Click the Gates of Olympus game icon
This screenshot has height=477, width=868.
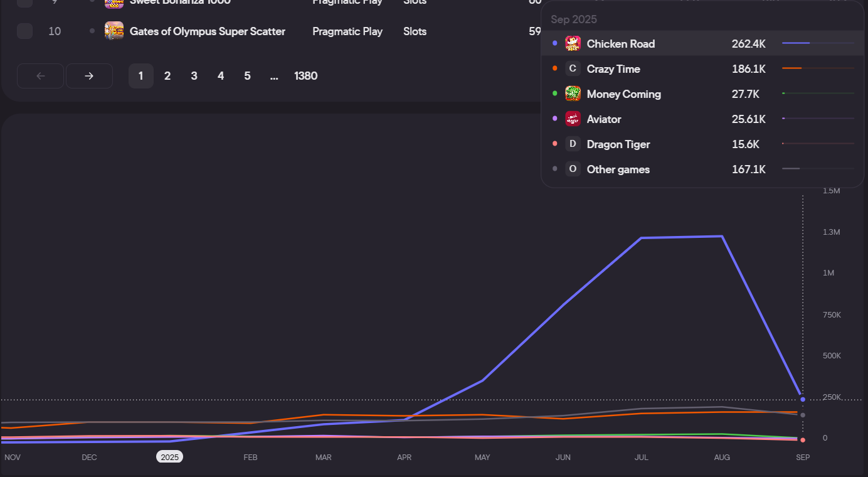[x=114, y=31]
